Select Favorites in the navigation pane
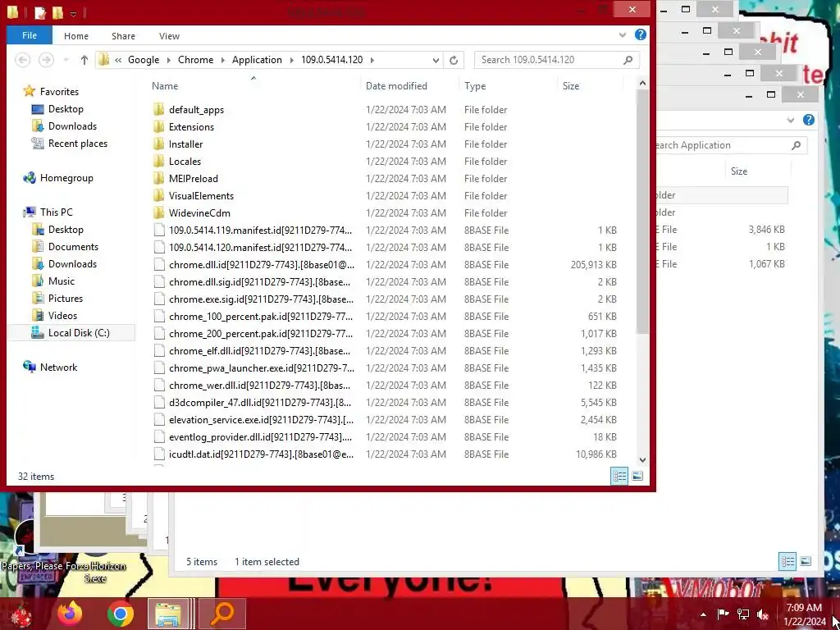Screen dimensions: 840x630 [59, 92]
